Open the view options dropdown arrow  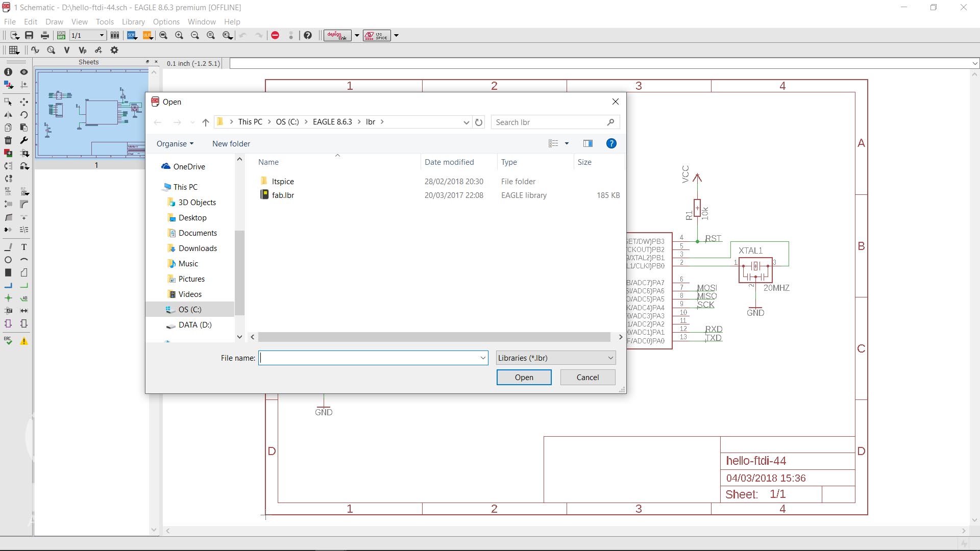(567, 143)
